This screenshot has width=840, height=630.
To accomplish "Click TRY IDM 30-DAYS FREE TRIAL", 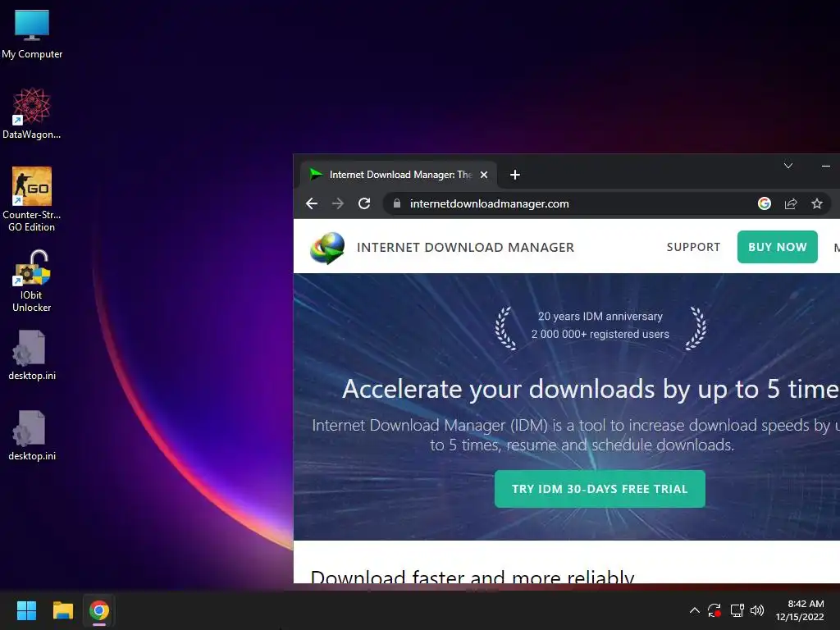I will click(x=600, y=489).
